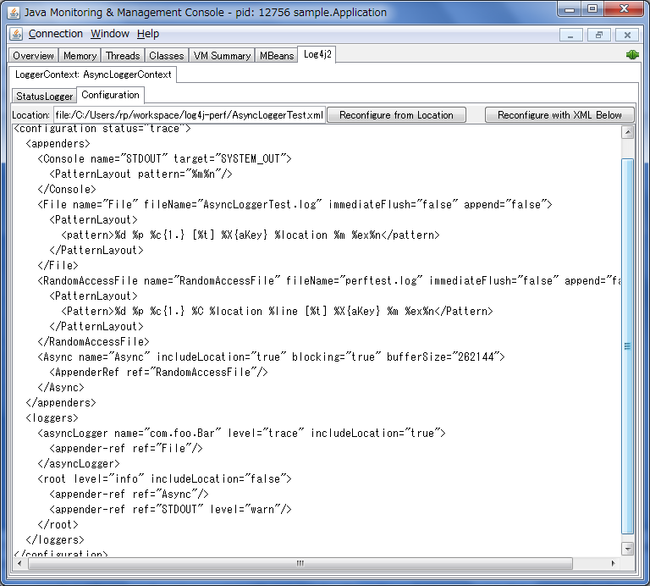Click the '<appenders>' opening tag line

pos(58,144)
